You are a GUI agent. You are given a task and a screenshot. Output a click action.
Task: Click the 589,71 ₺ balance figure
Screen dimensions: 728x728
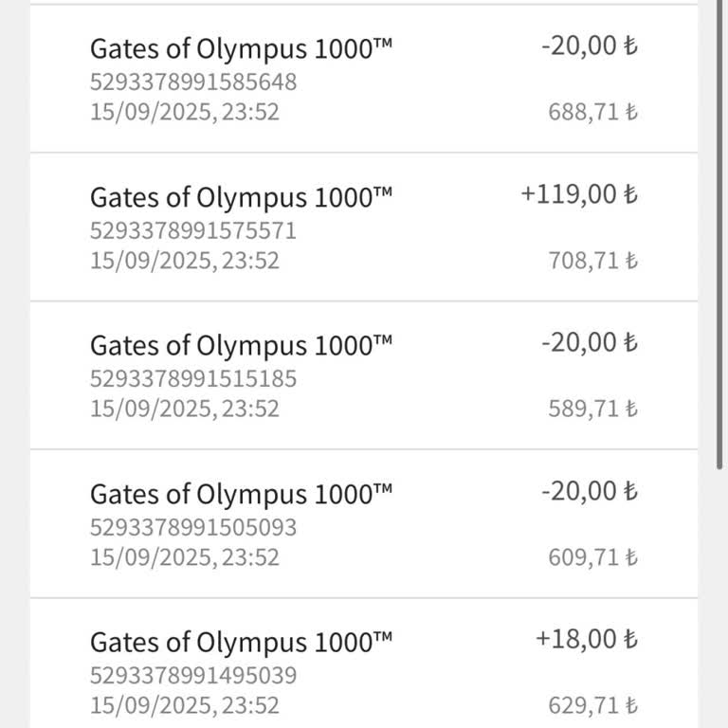592,409
